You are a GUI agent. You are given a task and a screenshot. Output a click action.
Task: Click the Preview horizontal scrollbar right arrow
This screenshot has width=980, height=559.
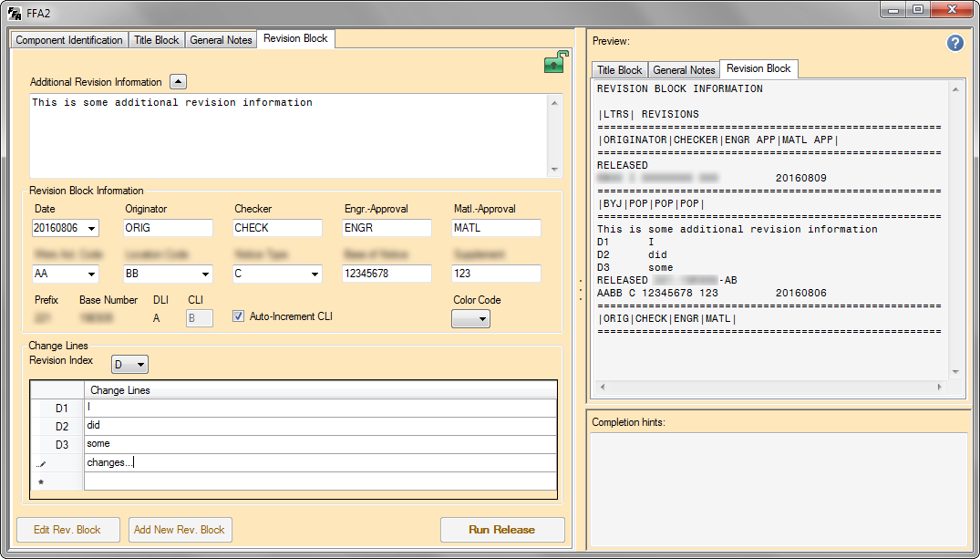tap(940, 388)
